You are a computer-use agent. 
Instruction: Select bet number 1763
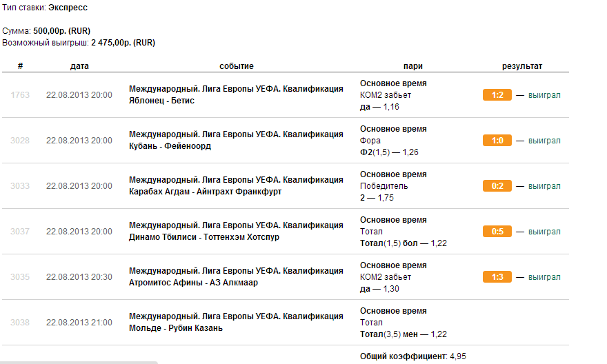click(20, 95)
